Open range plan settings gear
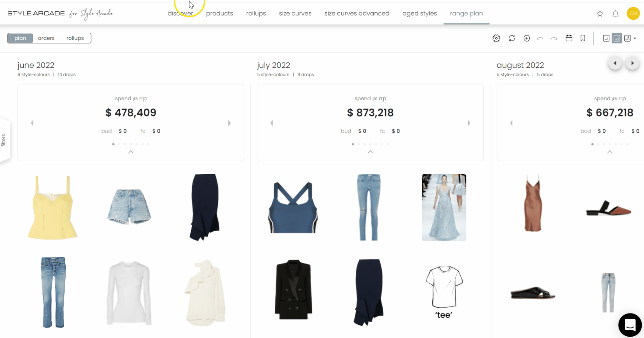This screenshot has width=644, height=338. (496, 39)
